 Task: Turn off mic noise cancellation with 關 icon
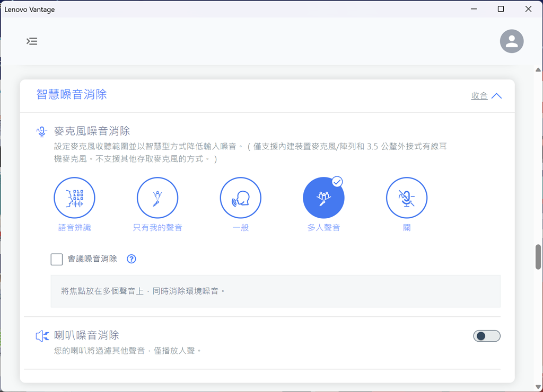407,198
